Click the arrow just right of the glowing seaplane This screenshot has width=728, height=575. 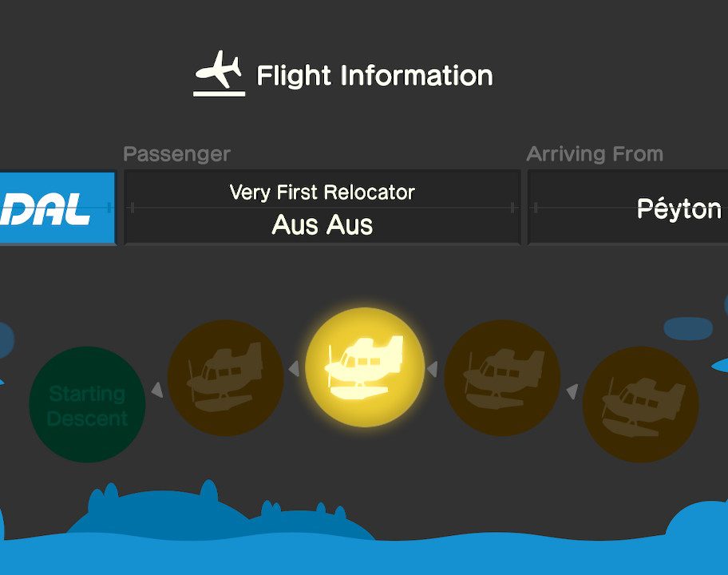432,369
